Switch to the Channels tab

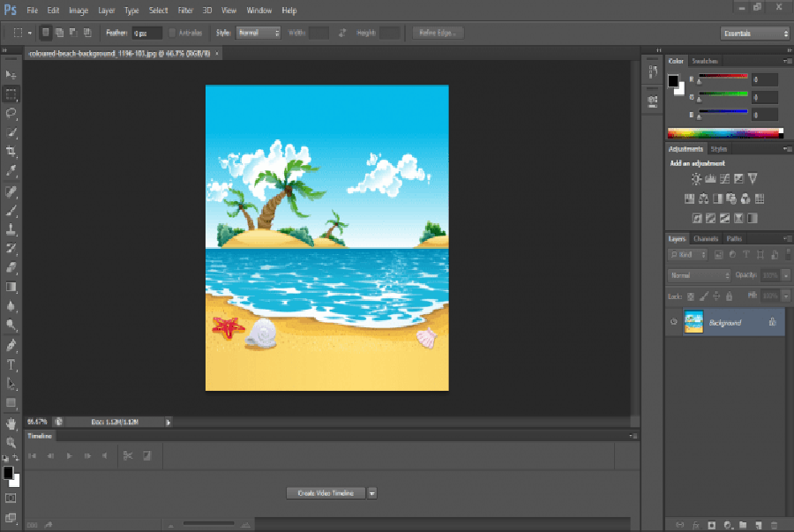coord(706,239)
